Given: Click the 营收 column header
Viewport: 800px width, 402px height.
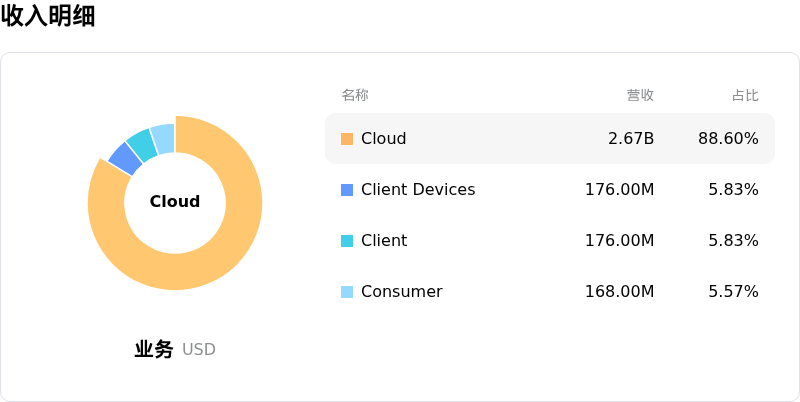Looking at the screenshot, I should [x=640, y=95].
